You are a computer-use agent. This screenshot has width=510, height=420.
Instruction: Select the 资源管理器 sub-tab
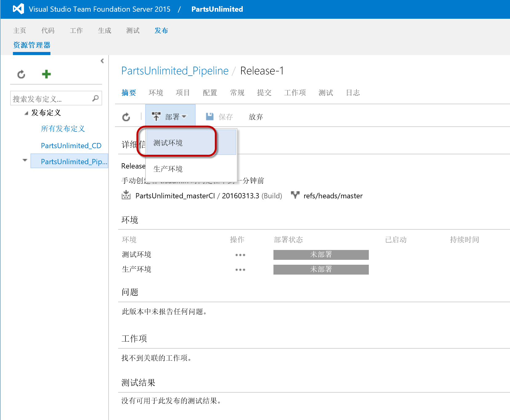point(32,45)
